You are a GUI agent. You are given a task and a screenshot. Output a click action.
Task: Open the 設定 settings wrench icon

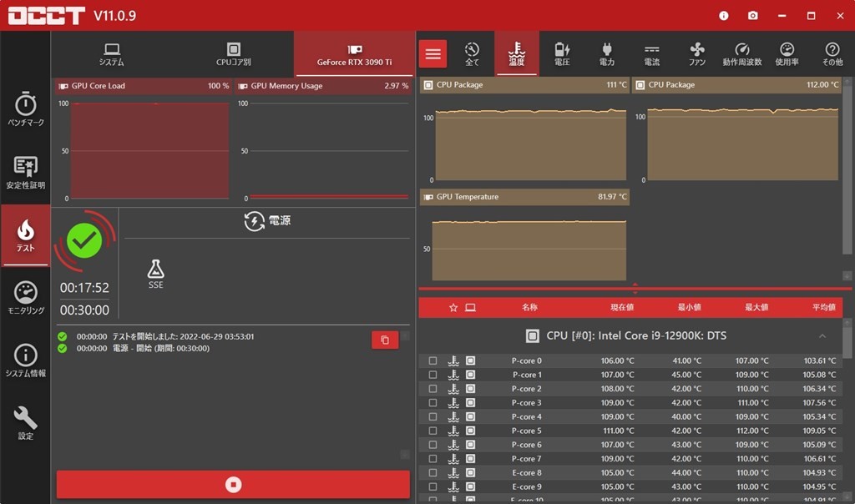pyautogui.click(x=26, y=422)
